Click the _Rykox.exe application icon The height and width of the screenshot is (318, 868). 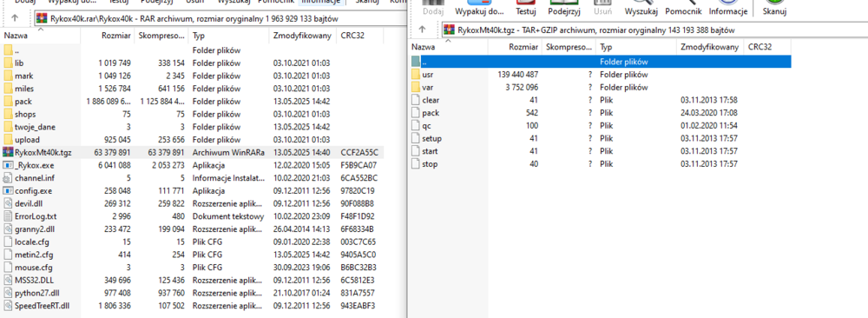tap(8, 165)
